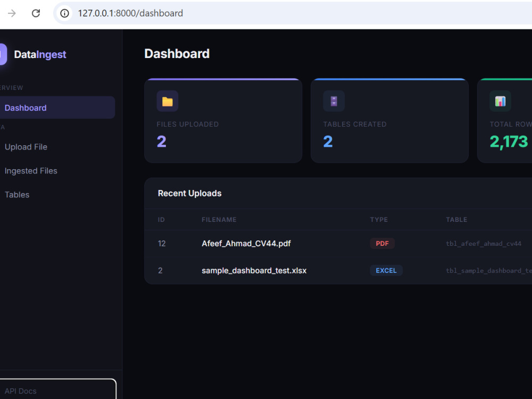Click the TYPE column header
Viewport: 532px width, 399px height.
(379, 220)
